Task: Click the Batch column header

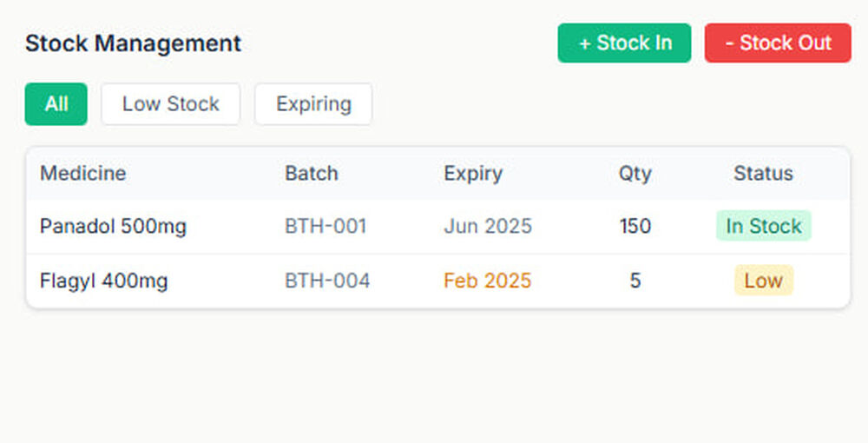Action: 312,173
